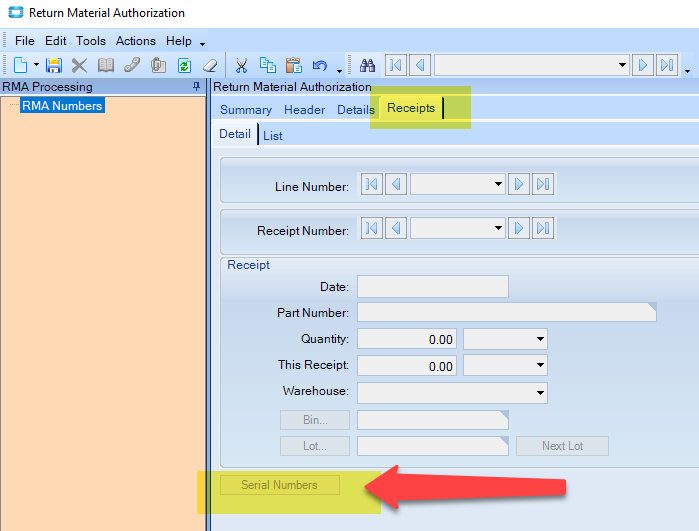
Task: Click the This Receipt value field
Action: pyautogui.click(x=407, y=366)
